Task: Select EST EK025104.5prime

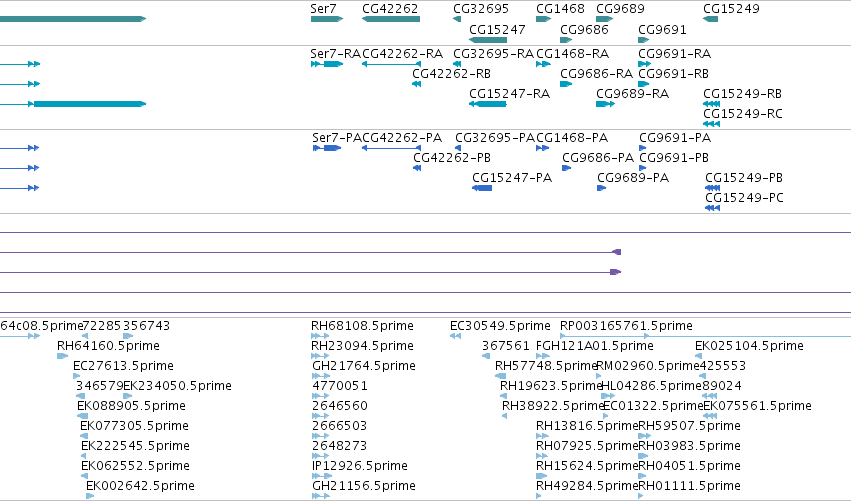Action: [x=750, y=346]
